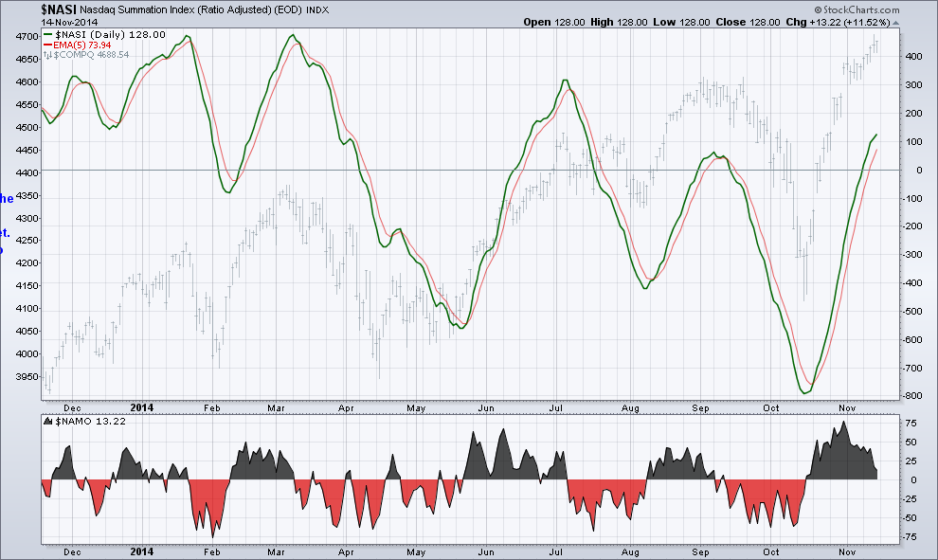The image size is (938, 560).
Task: Select the 'EMA(5) 73.94' legend entry
Action: (x=81, y=45)
